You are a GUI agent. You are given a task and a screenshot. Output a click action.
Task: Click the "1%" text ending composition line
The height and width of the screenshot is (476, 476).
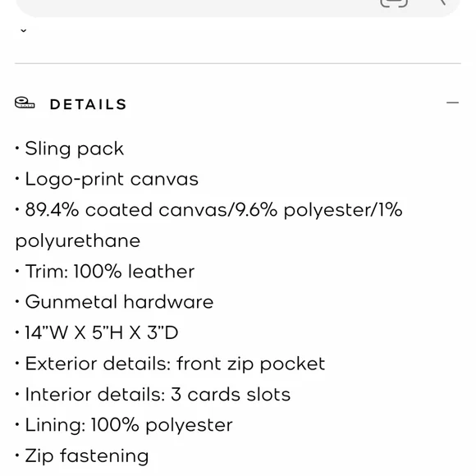coord(390,210)
